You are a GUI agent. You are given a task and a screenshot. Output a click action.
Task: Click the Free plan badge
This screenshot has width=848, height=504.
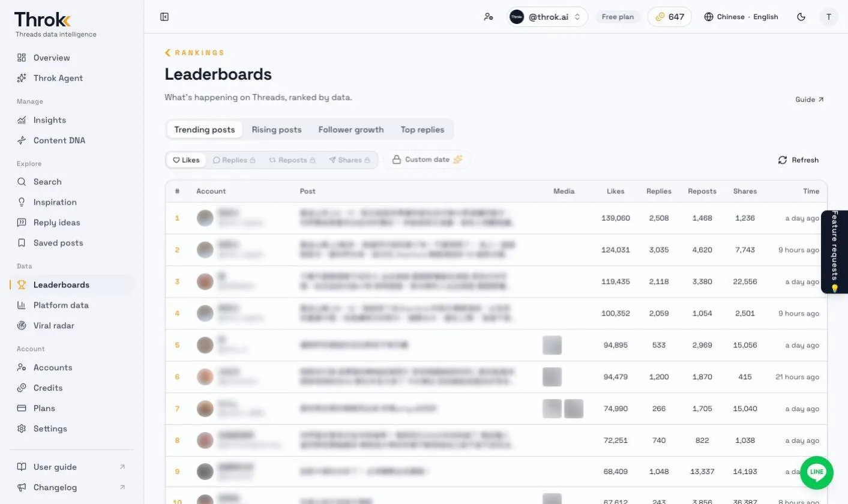click(x=618, y=17)
